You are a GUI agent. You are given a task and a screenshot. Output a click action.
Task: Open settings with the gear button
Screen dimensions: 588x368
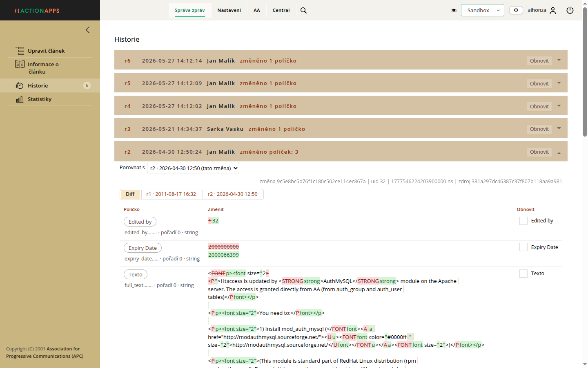[x=516, y=10]
